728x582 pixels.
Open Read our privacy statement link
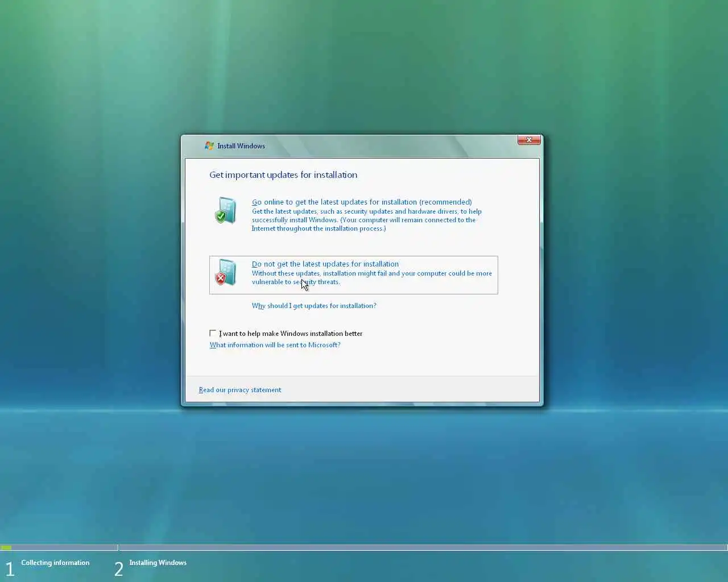click(240, 390)
